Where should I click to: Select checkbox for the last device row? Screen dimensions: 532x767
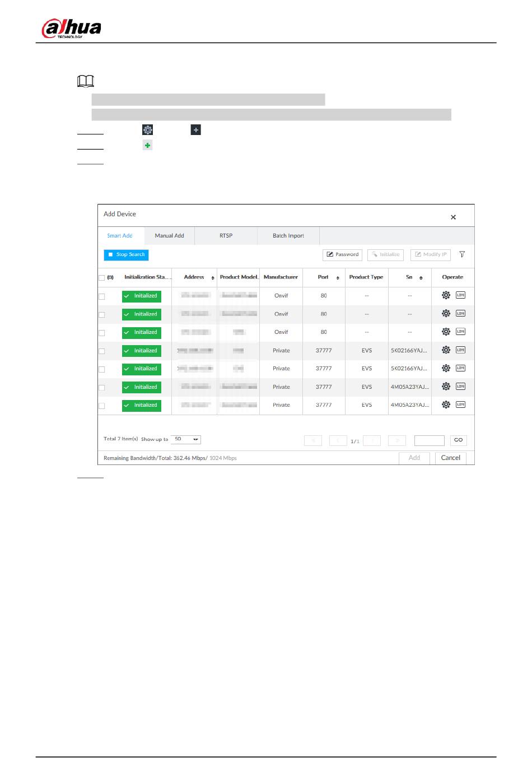[101, 406]
